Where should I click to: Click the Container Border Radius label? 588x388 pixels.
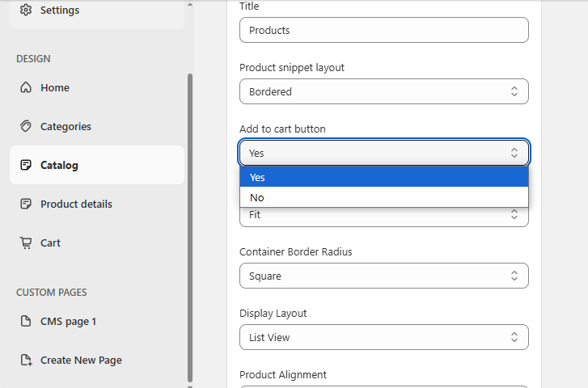pyautogui.click(x=295, y=251)
